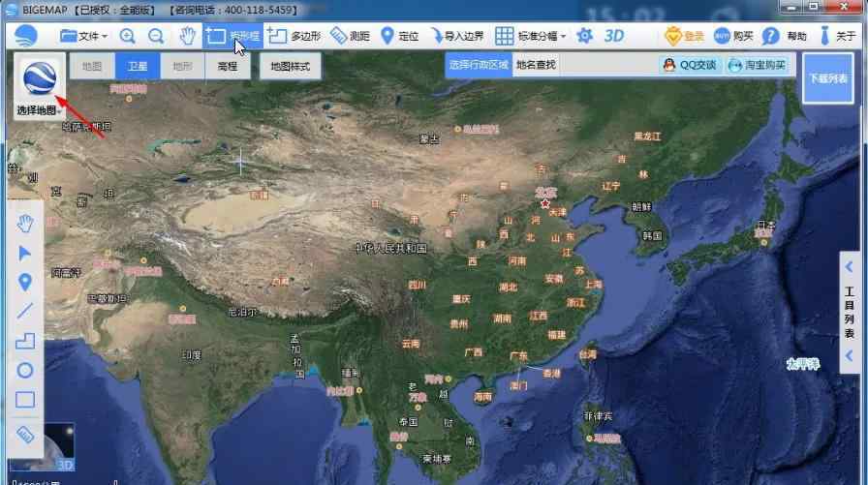Click 选择行政区域 administrative region selector

(x=479, y=65)
